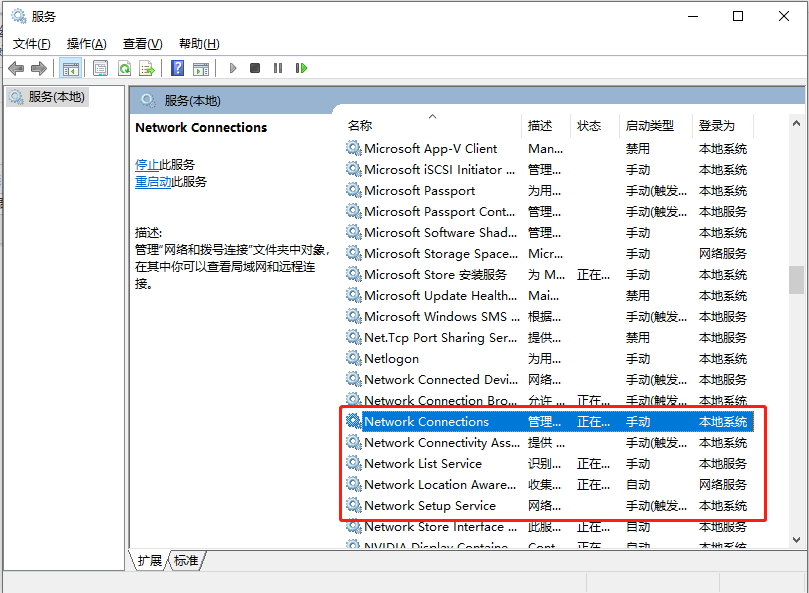Select the Network List Service row
Image resolution: width=809 pixels, height=593 pixels.
(549, 463)
